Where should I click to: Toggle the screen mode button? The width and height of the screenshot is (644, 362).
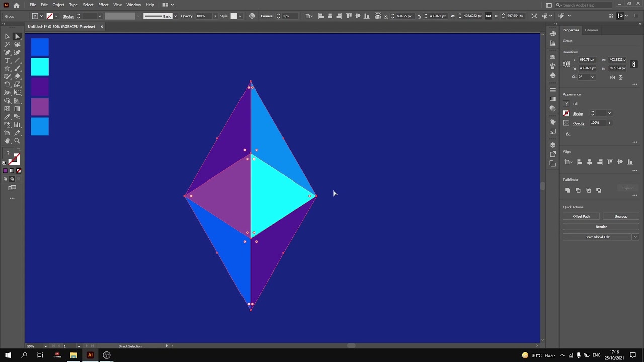12,188
